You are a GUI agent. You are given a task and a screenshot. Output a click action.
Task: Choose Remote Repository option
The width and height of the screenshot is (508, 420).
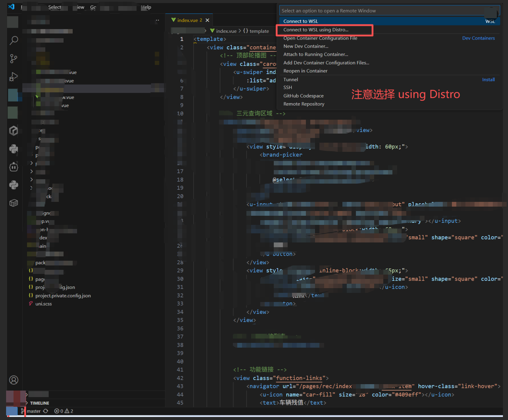click(x=389, y=104)
